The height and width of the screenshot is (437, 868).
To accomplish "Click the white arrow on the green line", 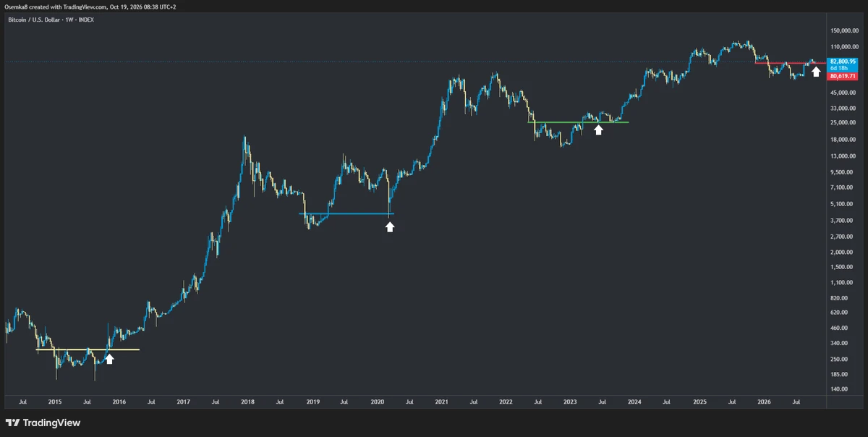I will click(598, 130).
